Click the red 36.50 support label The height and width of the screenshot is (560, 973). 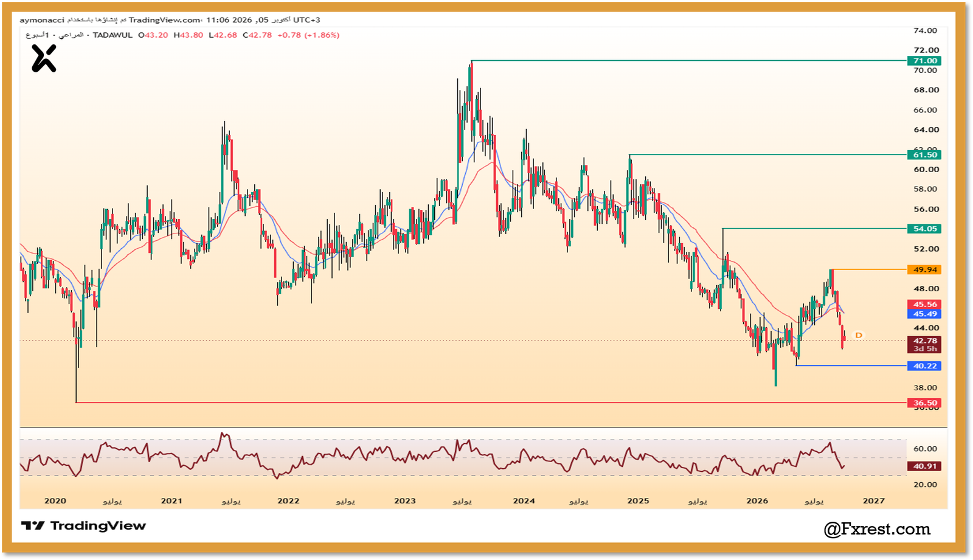(x=924, y=403)
